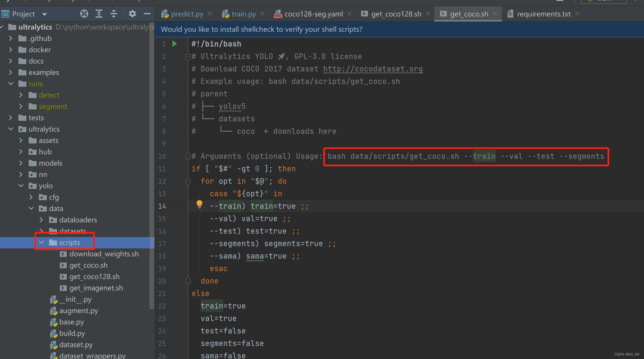
Task: Click the yellow intention lightbulb on line 14
Action: [199, 204]
